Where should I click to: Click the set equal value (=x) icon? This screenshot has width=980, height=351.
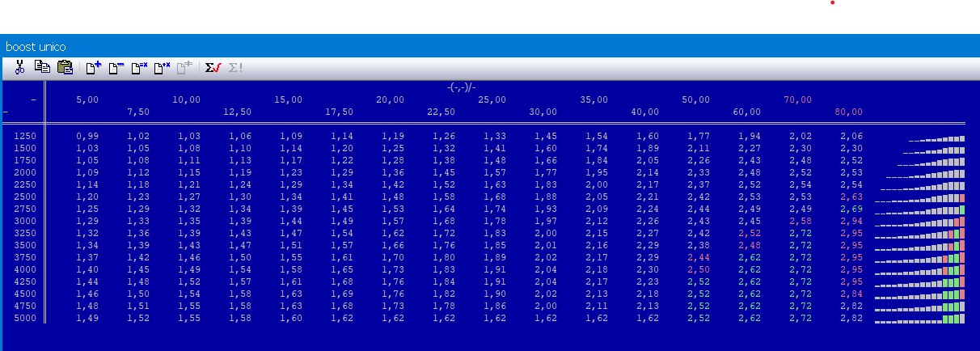point(139,68)
